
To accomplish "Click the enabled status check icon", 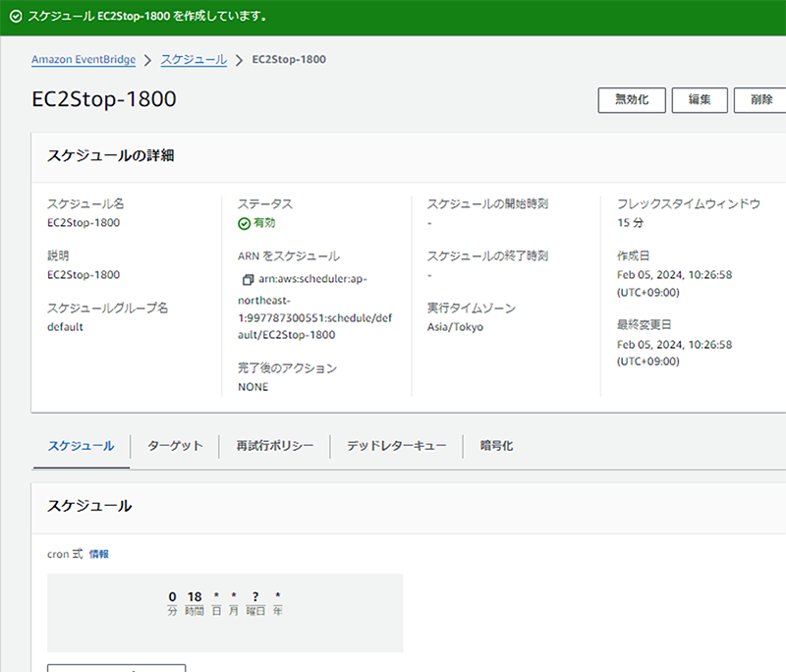I will pos(244,223).
